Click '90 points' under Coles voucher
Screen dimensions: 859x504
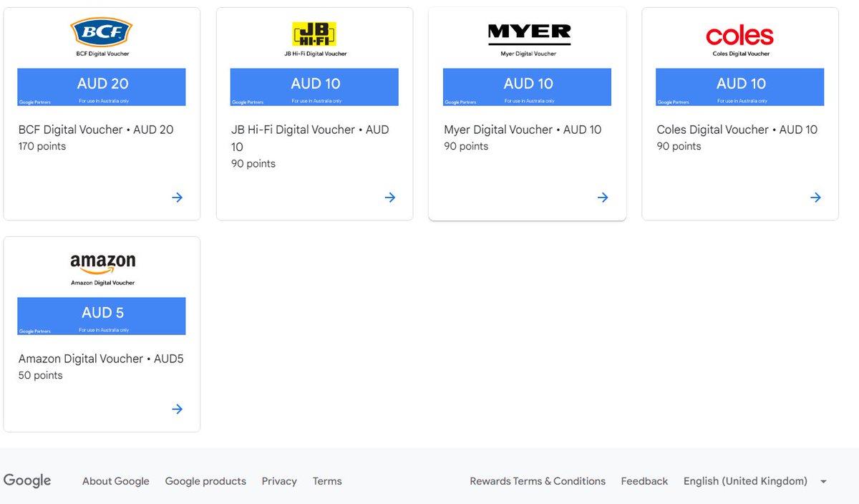(x=679, y=146)
